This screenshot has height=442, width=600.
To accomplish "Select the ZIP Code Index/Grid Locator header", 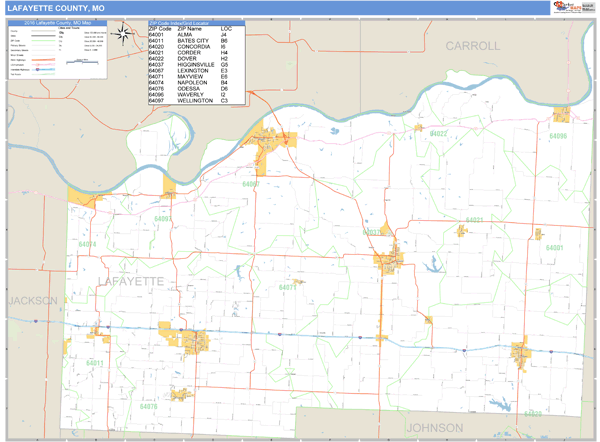I will 180,22.
